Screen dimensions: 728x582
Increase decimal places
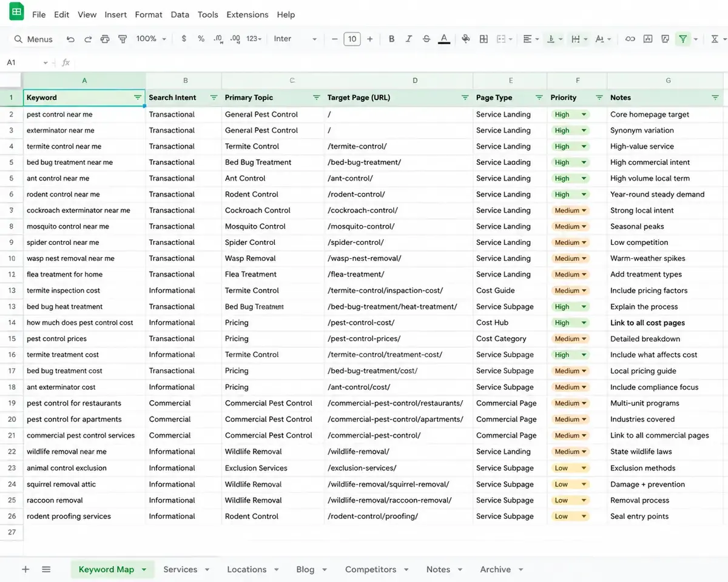coord(236,39)
